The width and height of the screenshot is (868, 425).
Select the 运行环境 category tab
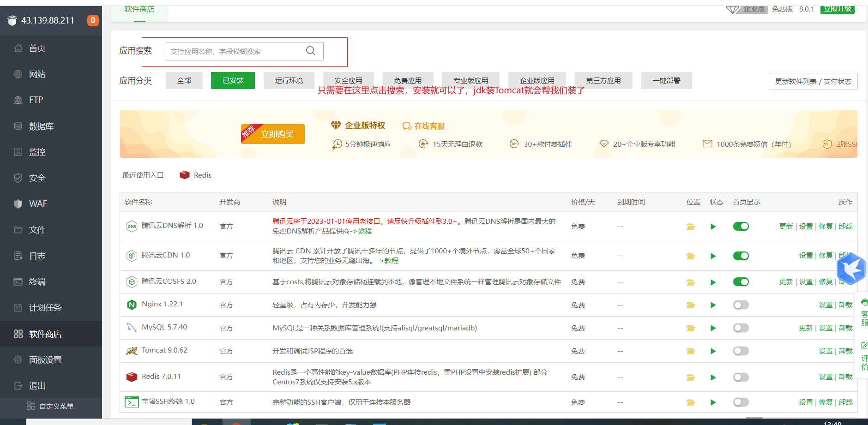(289, 81)
